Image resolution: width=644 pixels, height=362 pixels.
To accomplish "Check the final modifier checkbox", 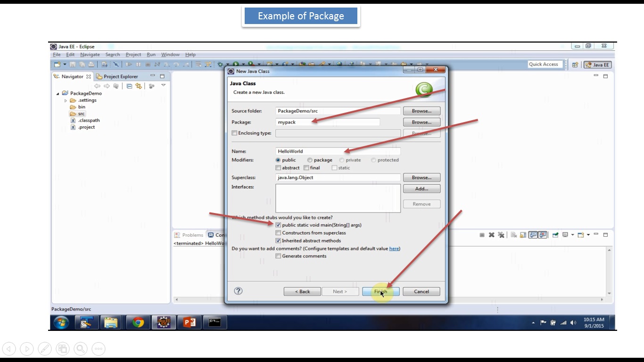I will 306,168.
